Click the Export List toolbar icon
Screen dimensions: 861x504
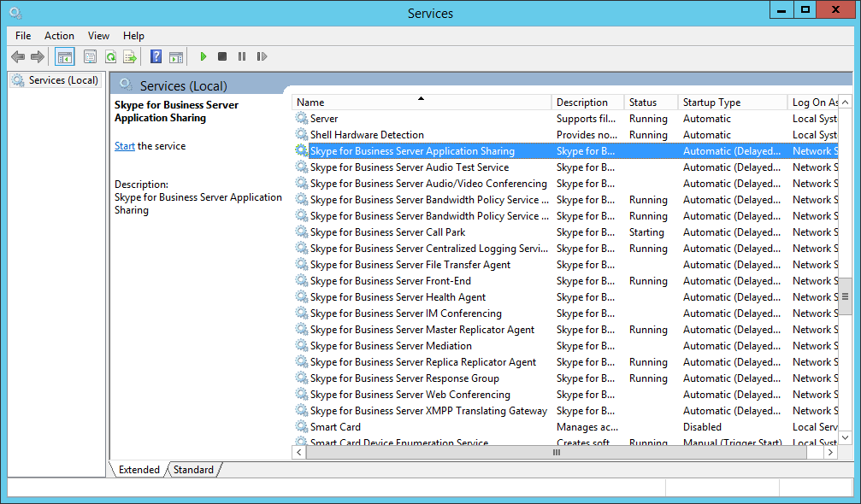(x=130, y=56)
